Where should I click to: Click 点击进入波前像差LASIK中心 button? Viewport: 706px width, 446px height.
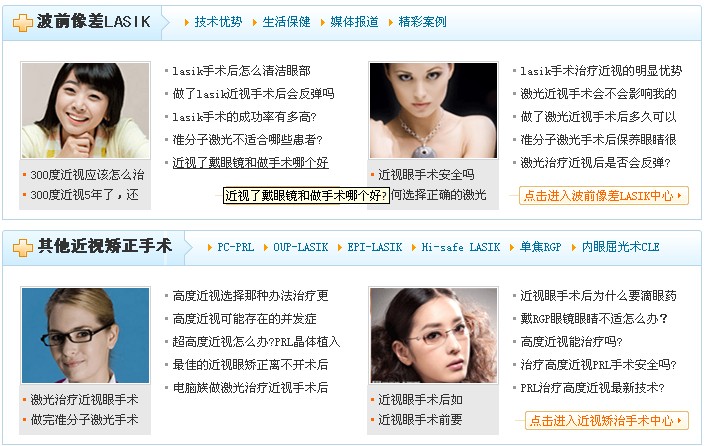(x=604, y=195)
